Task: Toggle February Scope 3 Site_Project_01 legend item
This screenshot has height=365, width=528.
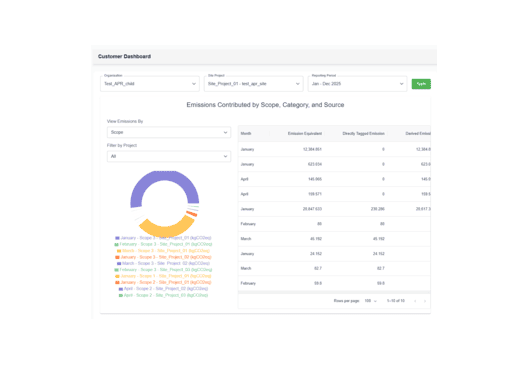Action: [x=163, y=244]
